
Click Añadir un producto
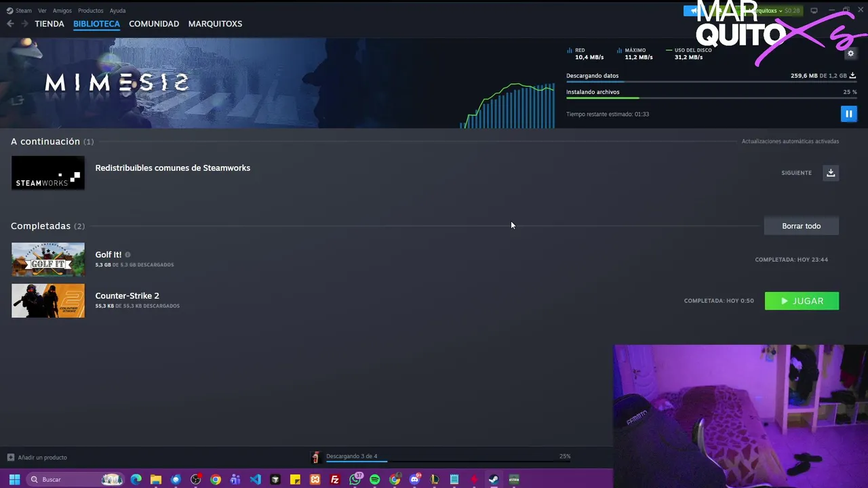pyautogui.click(x=42, y=457)
